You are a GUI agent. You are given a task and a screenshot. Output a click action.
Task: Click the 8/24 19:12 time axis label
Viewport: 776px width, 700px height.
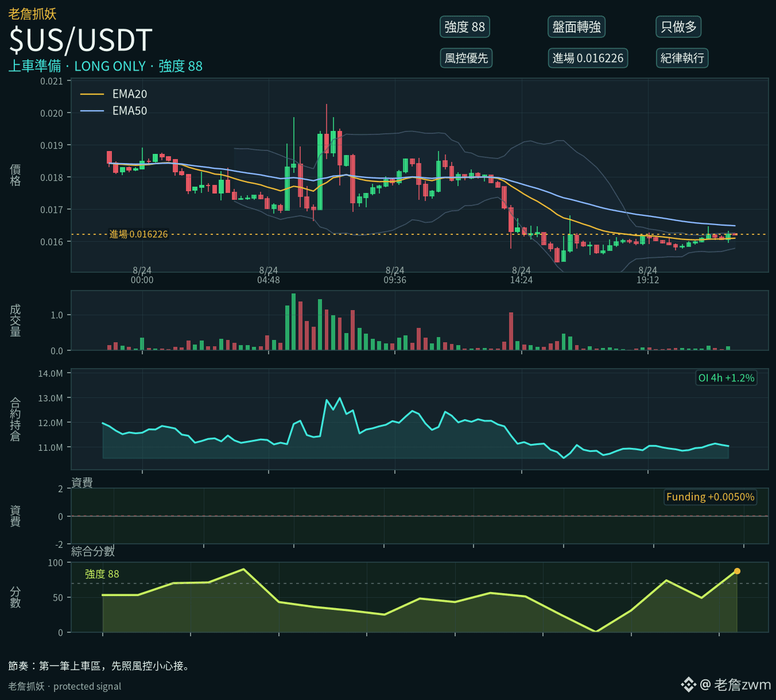pyautogui.click(x=647, y=275)
